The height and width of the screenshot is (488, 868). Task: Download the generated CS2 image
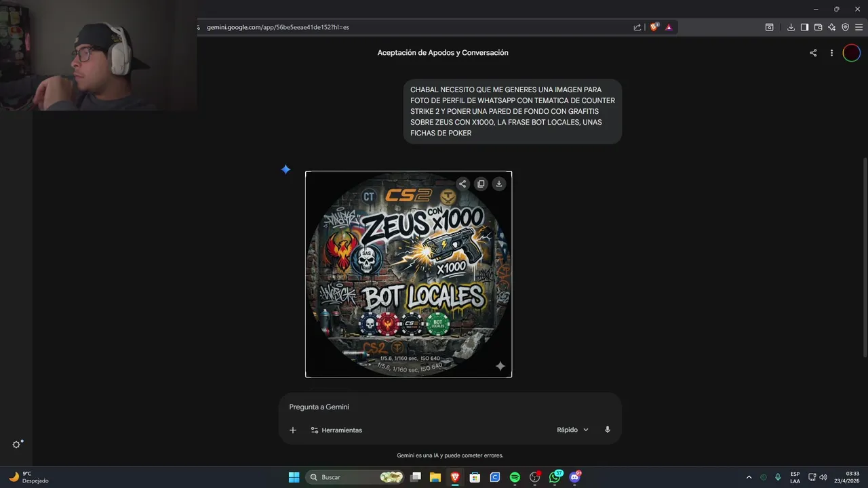pos(499,184)
